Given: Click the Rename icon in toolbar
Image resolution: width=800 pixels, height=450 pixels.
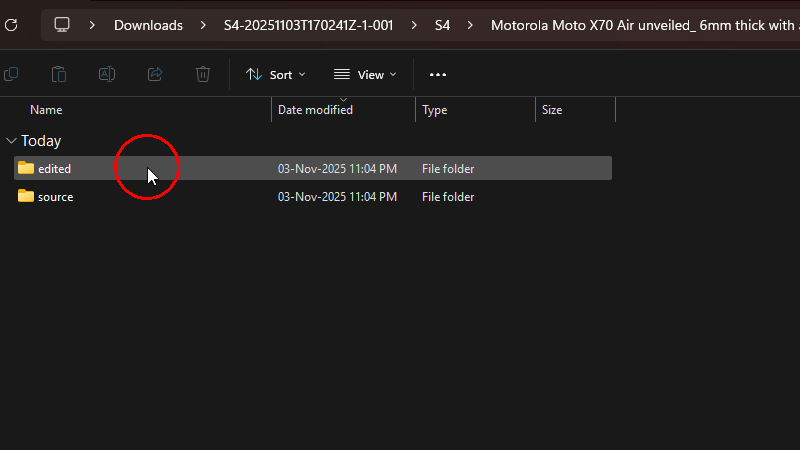Looking at the screenshot, I should click(x=107, y=74).
